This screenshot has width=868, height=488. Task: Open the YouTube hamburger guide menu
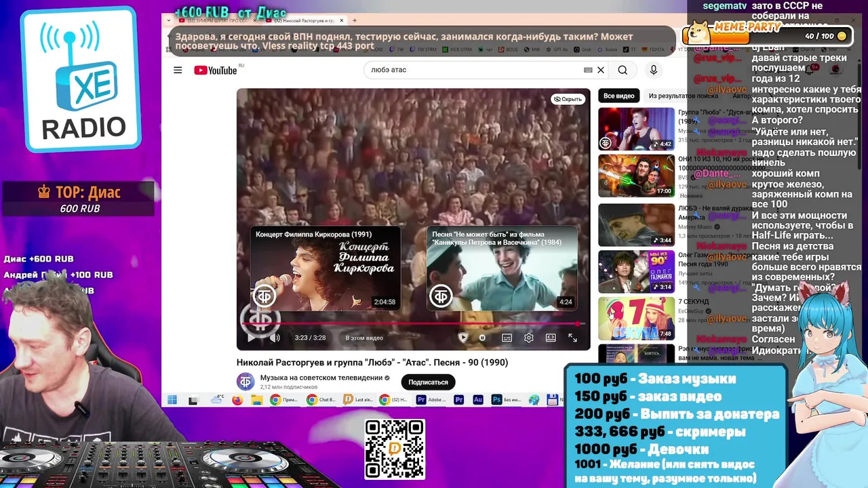[178, 70]
